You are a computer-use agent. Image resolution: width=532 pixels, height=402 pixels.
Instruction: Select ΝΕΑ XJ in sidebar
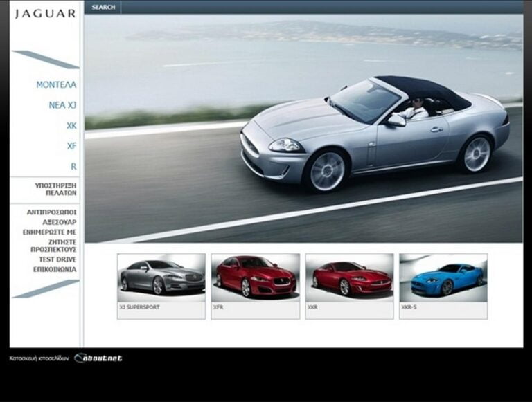(62, 105)
